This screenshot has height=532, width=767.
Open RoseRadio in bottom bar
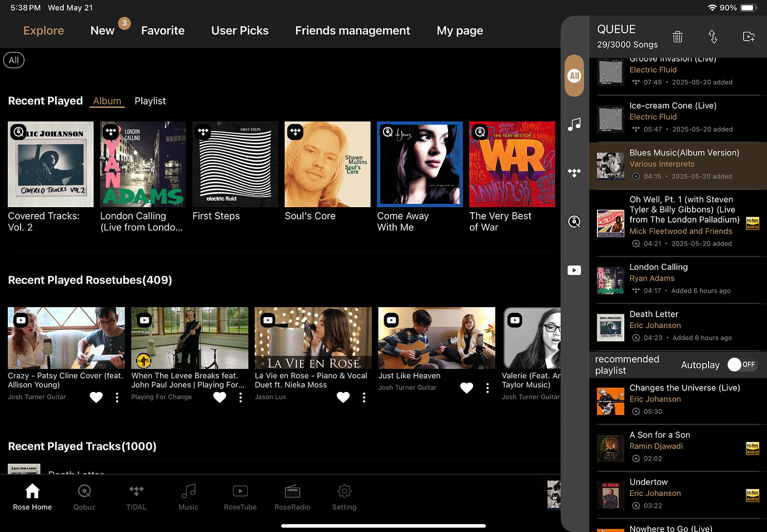[x=292, y=497]
